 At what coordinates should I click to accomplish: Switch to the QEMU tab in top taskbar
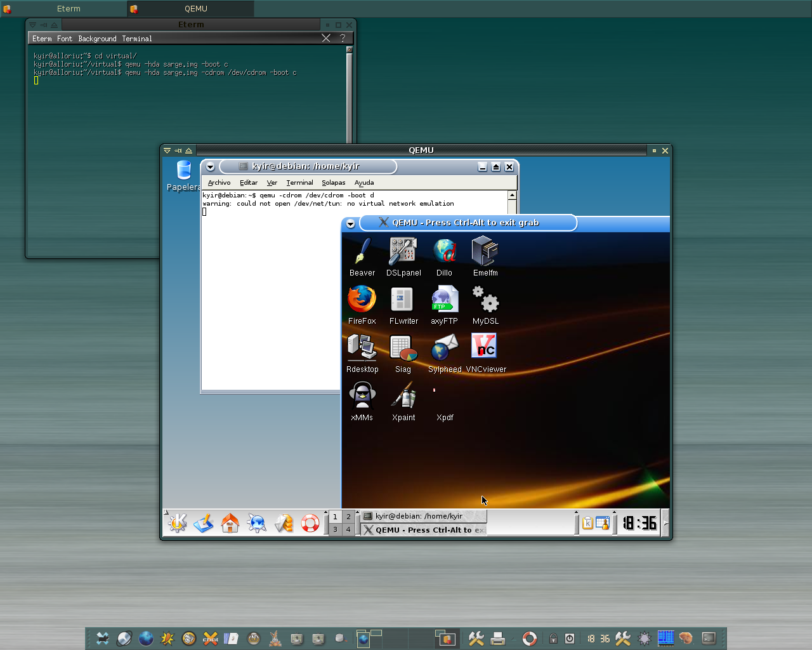(190, 9)
